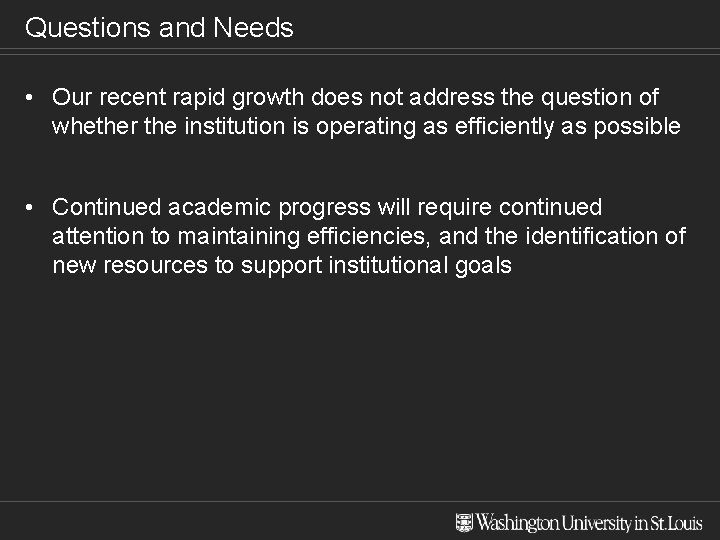Click the divider line below the title
Image resolution: width=720 pixels, height=540 pixels.
click(x=360, y=49)
